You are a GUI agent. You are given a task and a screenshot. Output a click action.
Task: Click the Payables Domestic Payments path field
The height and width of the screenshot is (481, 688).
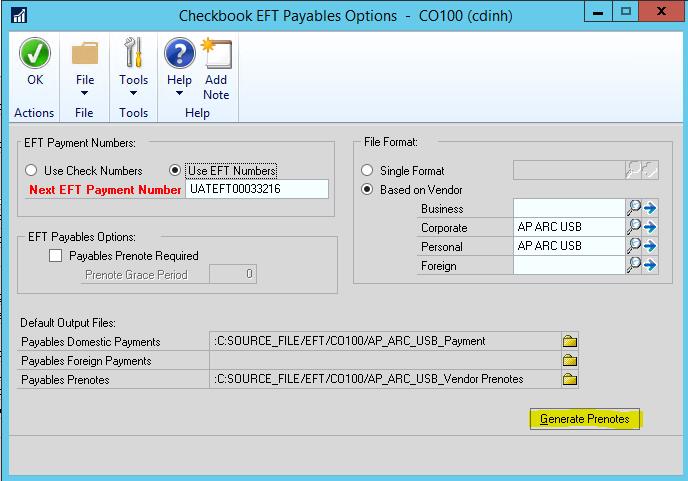tap(384, 341)
